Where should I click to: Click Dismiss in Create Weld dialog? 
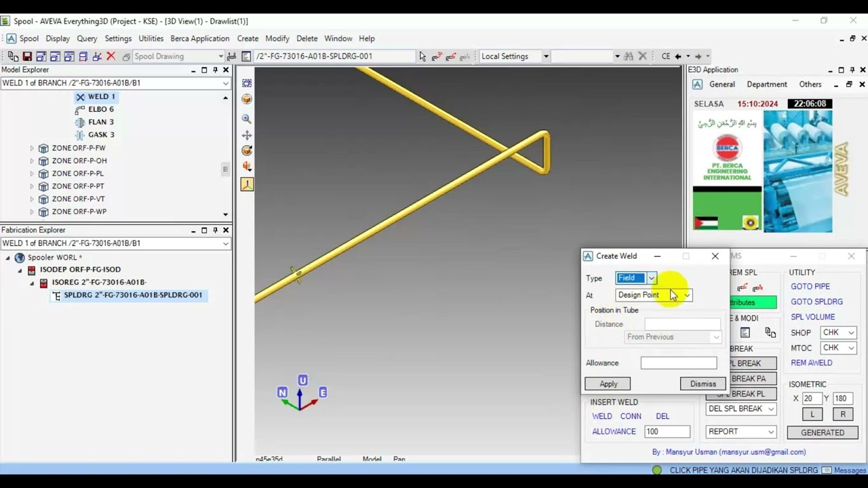[703, 384]
